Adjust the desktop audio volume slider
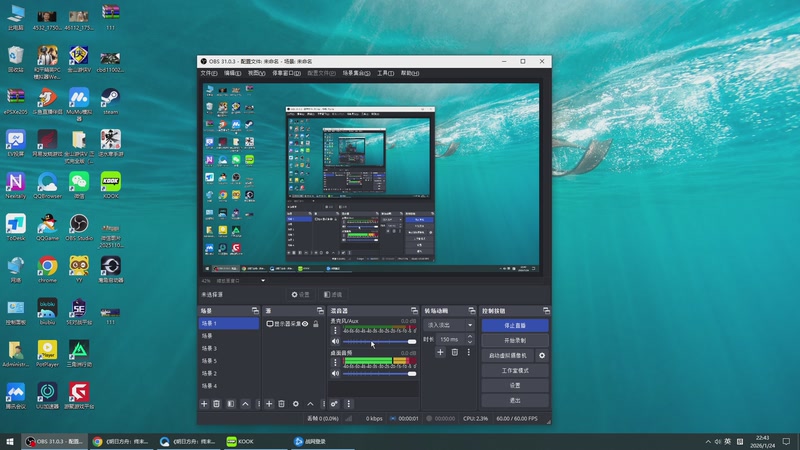Screen dimensions: 800x450 [x=379, y=373]
